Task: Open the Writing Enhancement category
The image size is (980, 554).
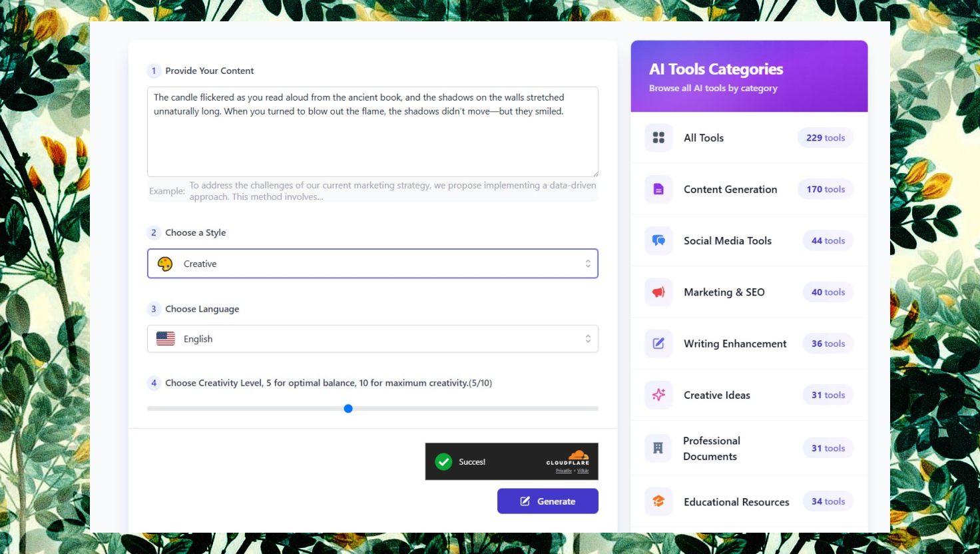Action: pos(735,344)
